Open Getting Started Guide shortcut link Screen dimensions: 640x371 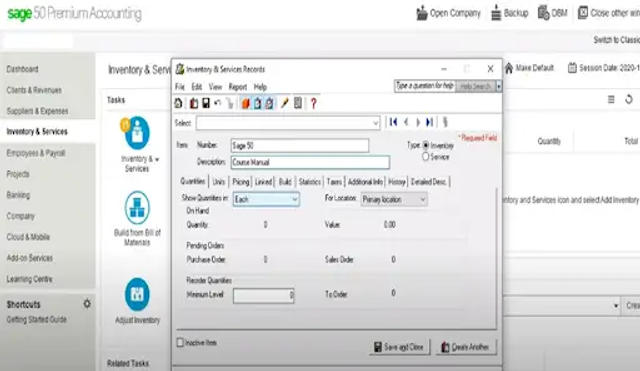click(x=36, y=319)
